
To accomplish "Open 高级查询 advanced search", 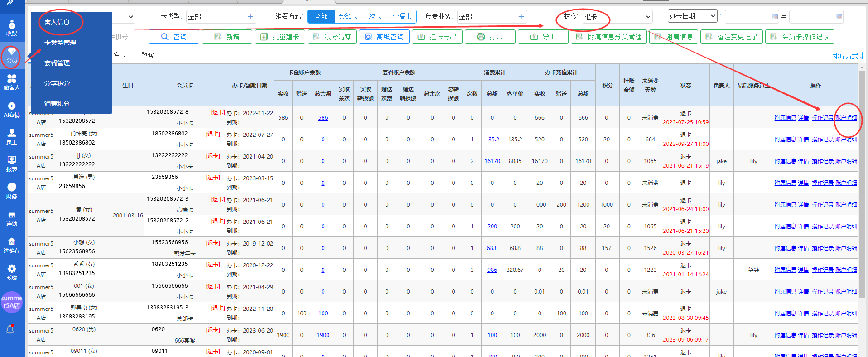I will tap(384, 37).
